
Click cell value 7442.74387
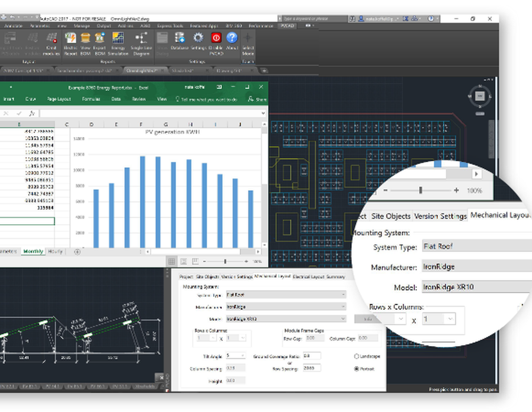coord(40,194)
